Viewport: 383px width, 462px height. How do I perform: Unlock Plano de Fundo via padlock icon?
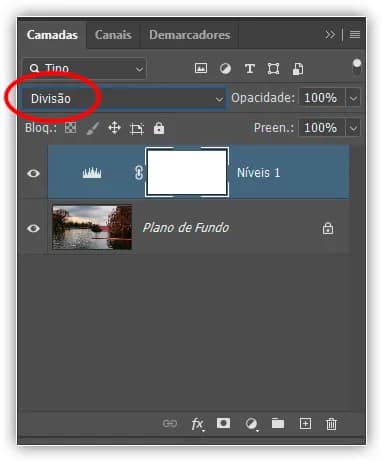tap(328, 228)
